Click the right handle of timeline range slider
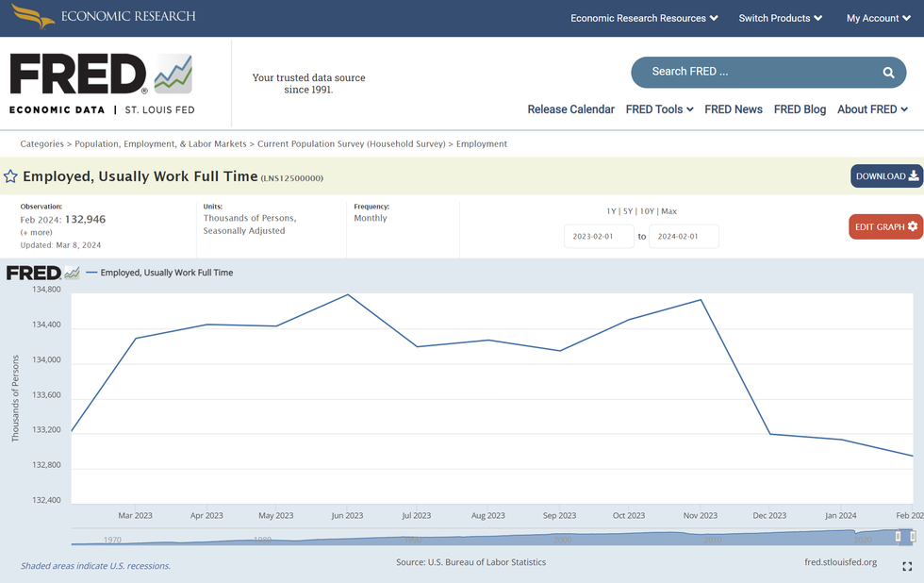The width and height of the screenshot is (924, 583). (x=911, y=536)
